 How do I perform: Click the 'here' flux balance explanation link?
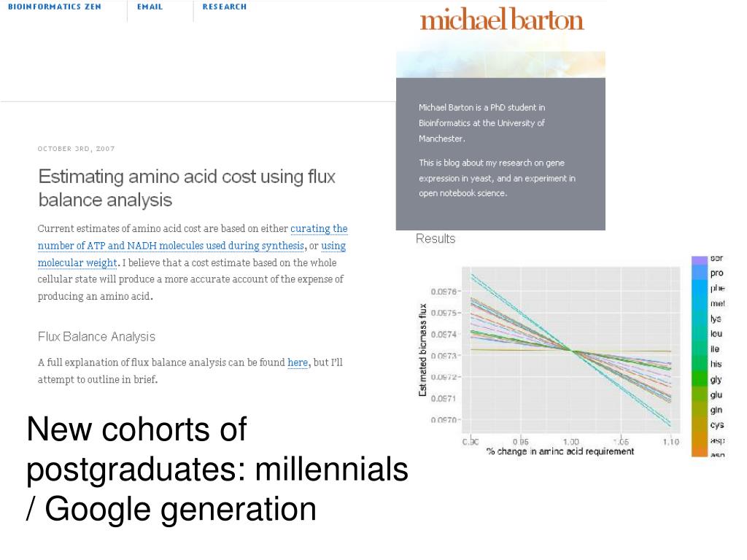pos(298,362)
